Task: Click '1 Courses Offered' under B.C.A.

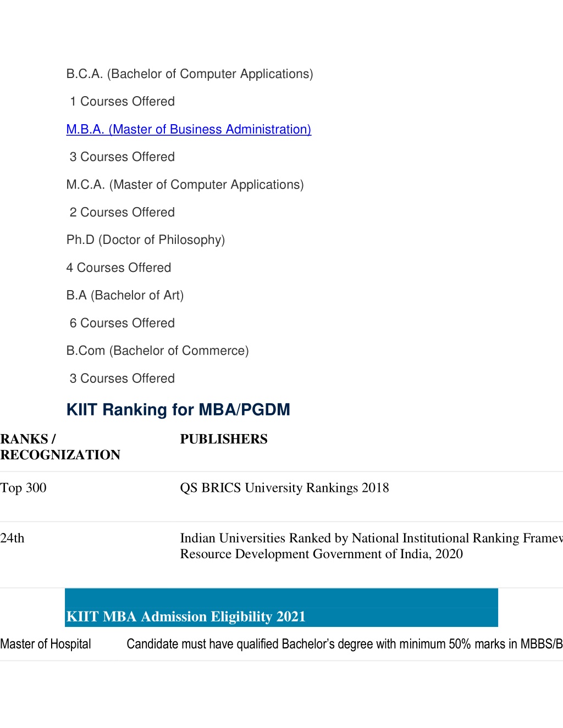Action: [122, 102]
